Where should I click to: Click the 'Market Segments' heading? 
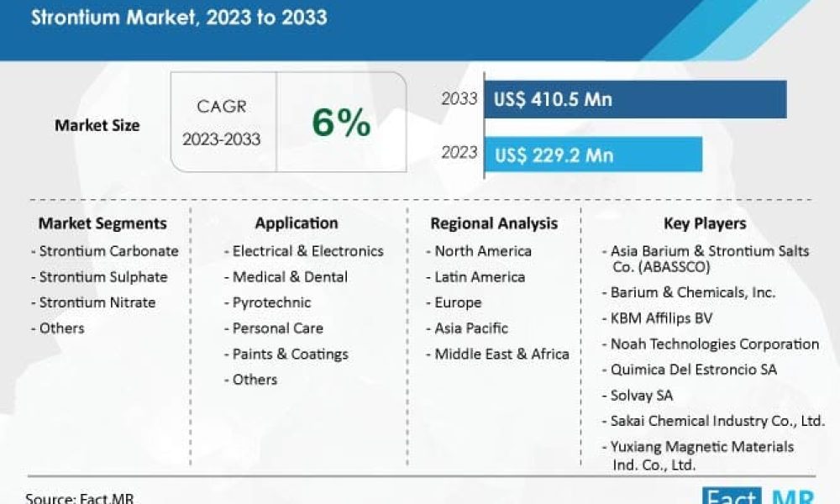click(x=102, y=223)
